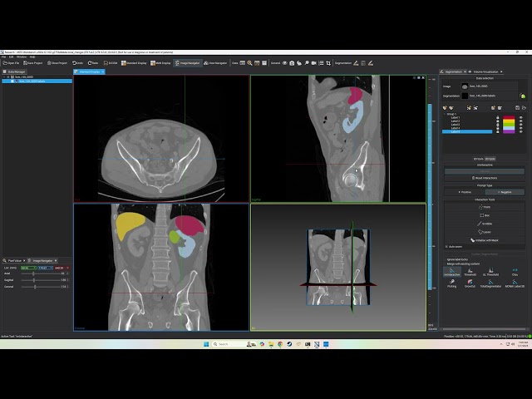This screenshot has height=399, width=532.
Task: Open the File menu
Action: click(x=3, y=57)
